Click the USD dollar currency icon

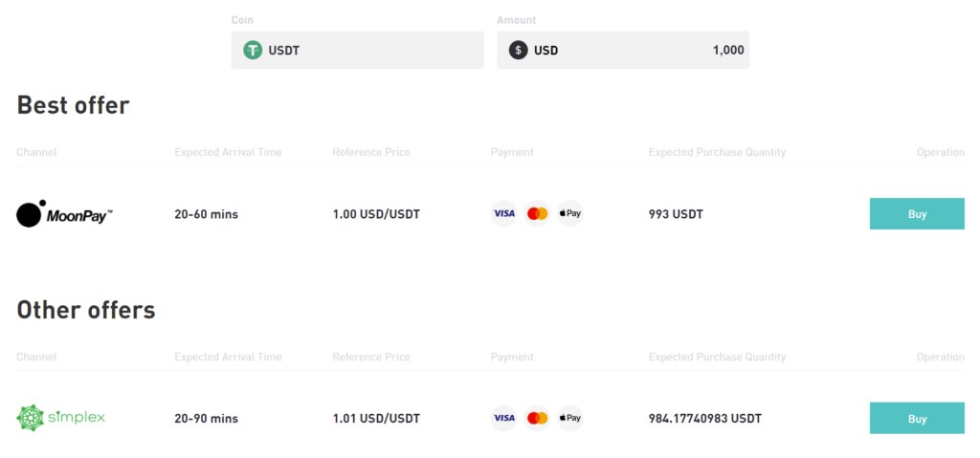coord(518,50)
